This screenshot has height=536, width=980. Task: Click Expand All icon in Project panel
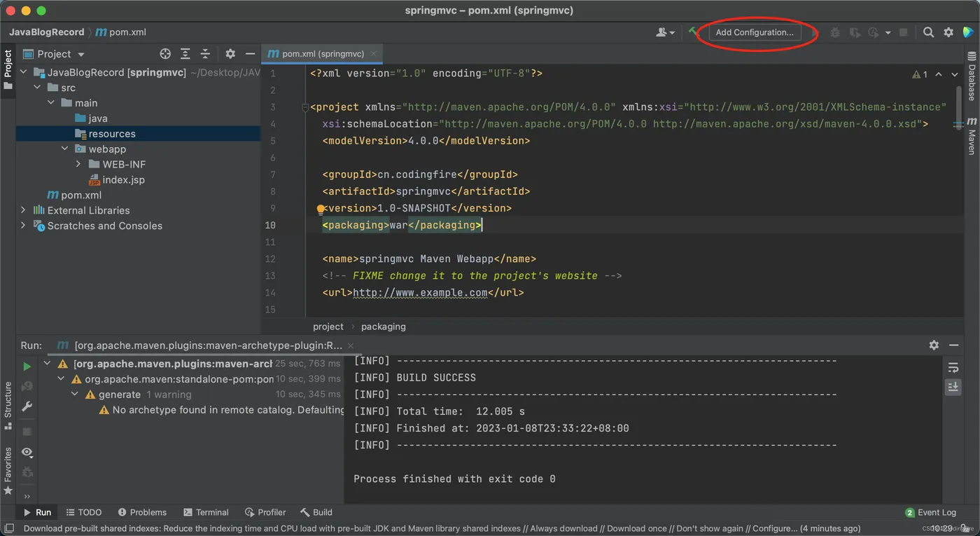[185, 54]
